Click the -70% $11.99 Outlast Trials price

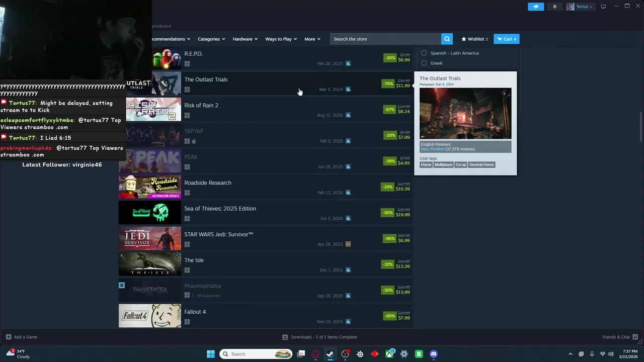[396, 83]
